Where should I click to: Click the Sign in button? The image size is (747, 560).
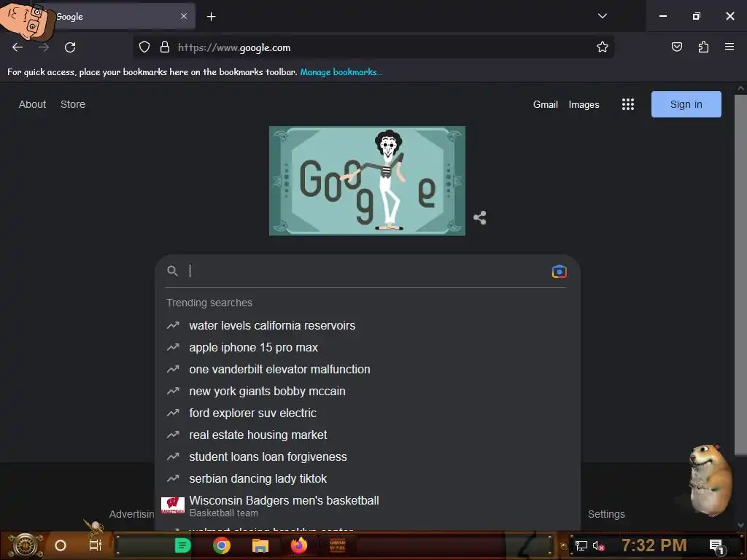[x=686, y=104]
